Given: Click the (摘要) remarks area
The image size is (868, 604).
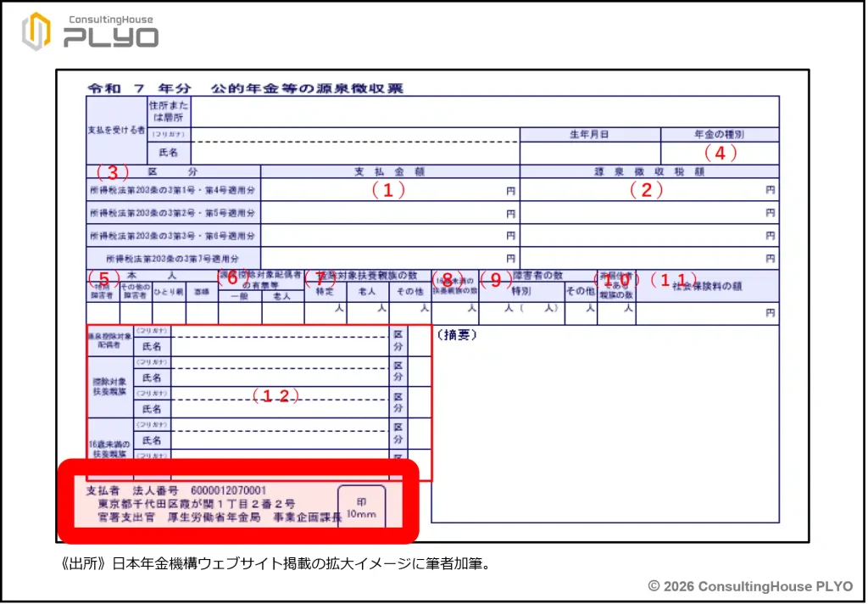Looking at the screenshot, I should [604, 424].
